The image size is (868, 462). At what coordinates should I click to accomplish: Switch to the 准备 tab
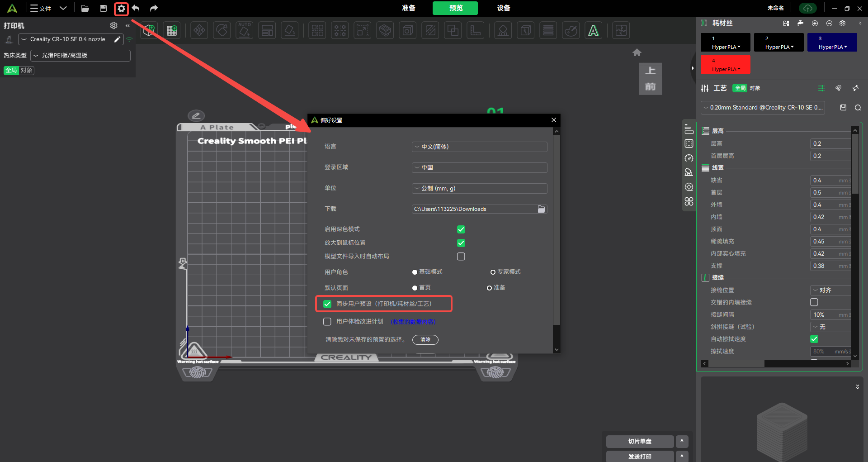tap(409, 8)
